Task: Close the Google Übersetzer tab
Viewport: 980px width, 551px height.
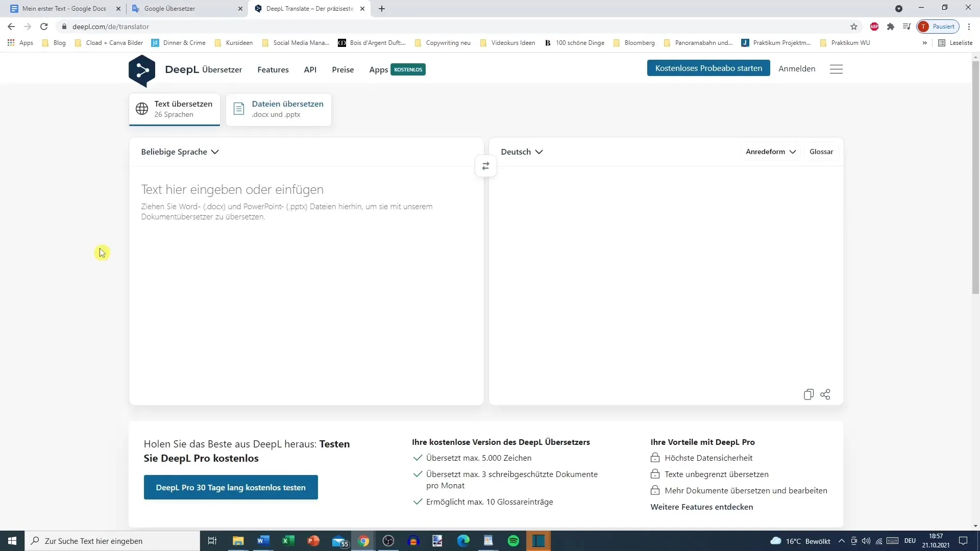Action: [240, 9]
